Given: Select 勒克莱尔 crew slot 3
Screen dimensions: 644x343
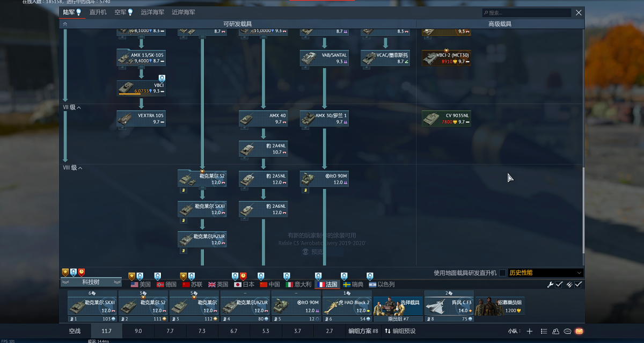Looking at the screenshot, I should (194, 306).
